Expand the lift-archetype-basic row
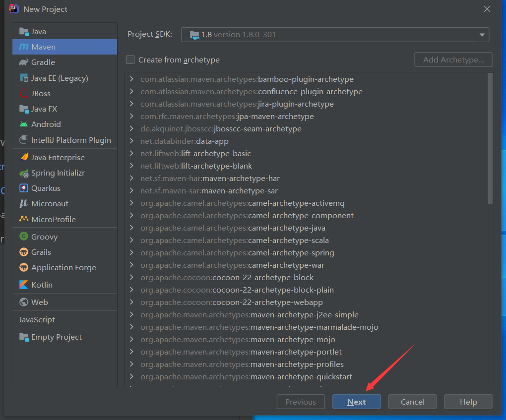The image size is (506, 420). click(x=131, y=153)
